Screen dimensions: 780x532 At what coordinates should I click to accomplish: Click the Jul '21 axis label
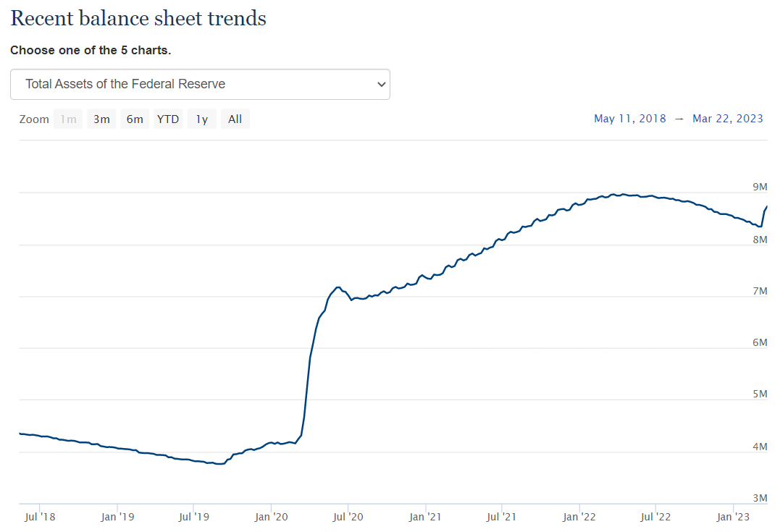pyautogui.click(x=501, y=517)
